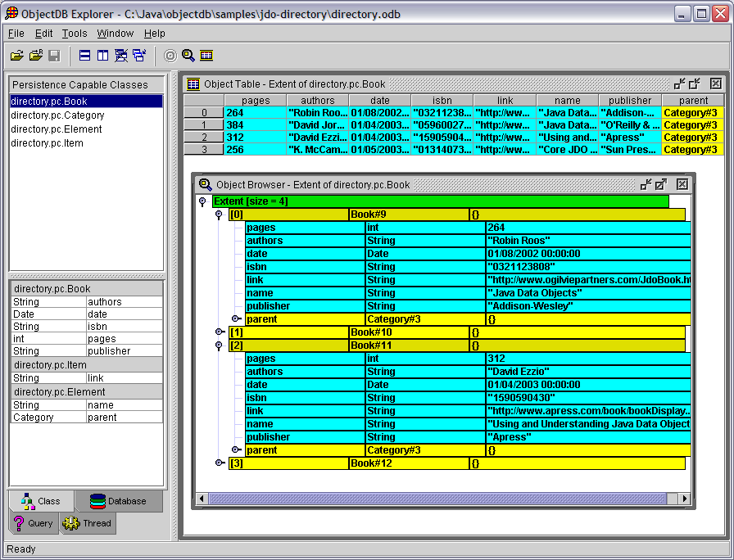Screen dimensions: 734x560
Task: Expand the Book#12 tree node
Action: [220, 463]
